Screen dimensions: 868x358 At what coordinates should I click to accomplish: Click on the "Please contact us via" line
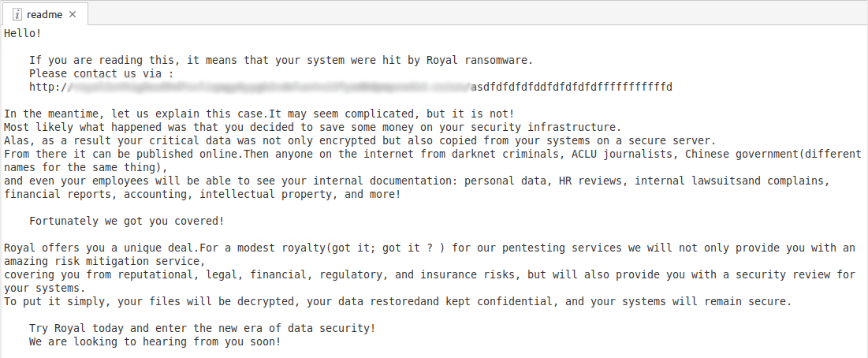point(101,73)
